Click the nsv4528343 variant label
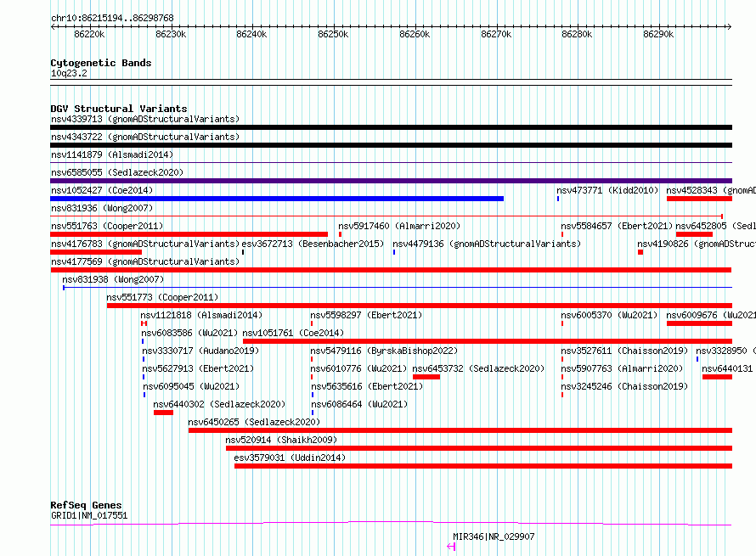 coord(711,190)
